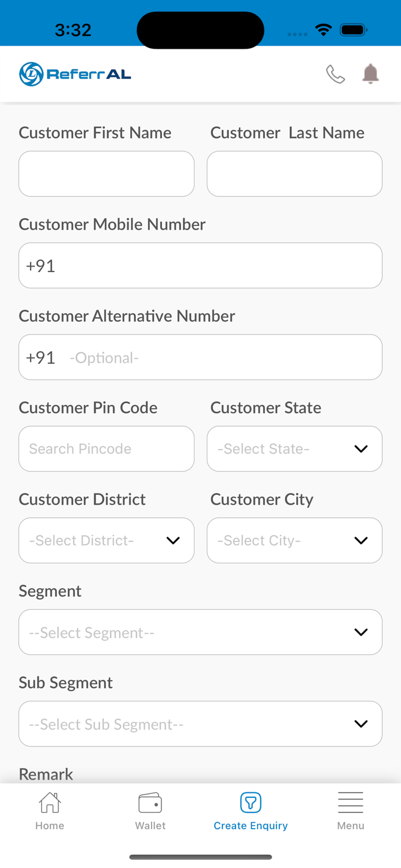The image size is (401, 868).
Task: Tap the Search Pincode field
Action: point(106,449)
